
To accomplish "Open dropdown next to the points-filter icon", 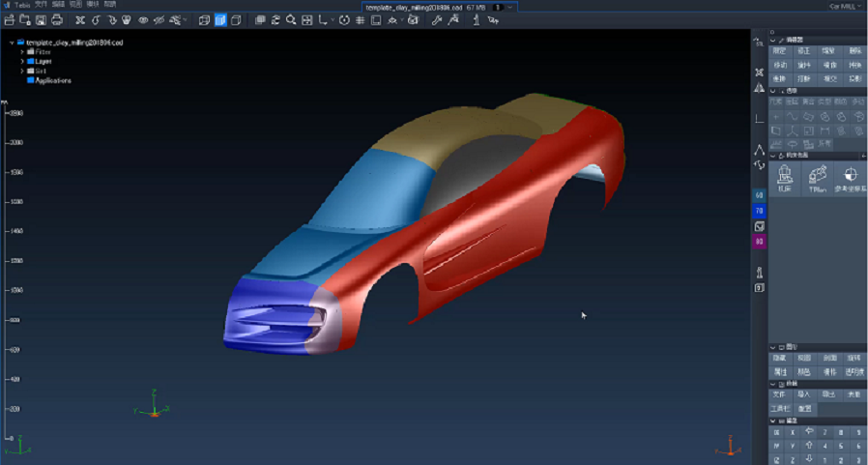I will [186, 20].
